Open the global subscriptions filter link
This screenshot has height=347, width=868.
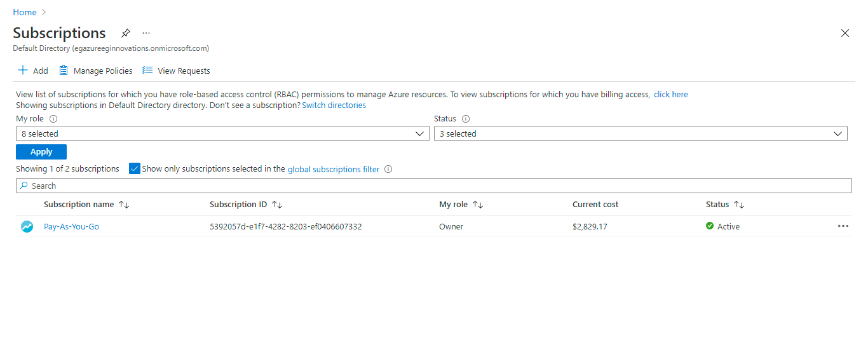click(x=334, y=169)
